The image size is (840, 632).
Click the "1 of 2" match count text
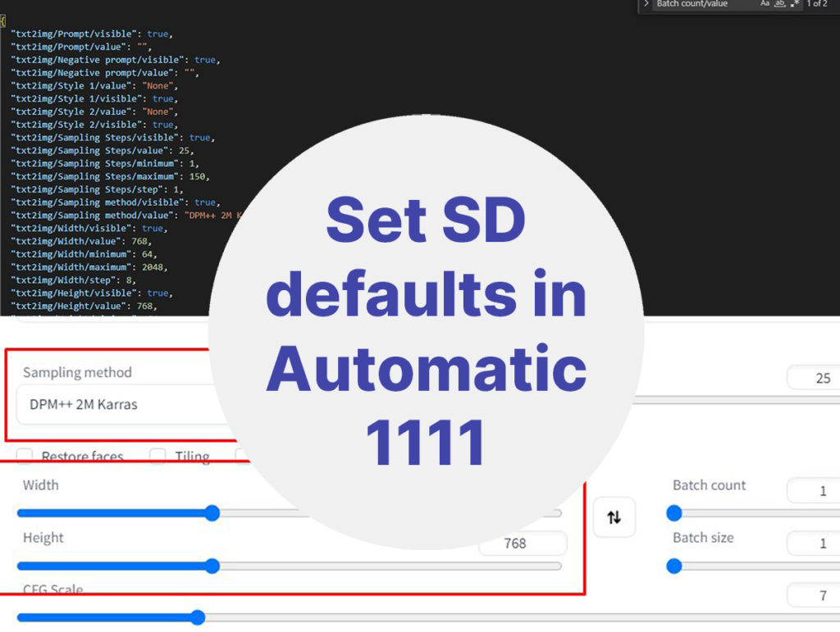[817, 3]
